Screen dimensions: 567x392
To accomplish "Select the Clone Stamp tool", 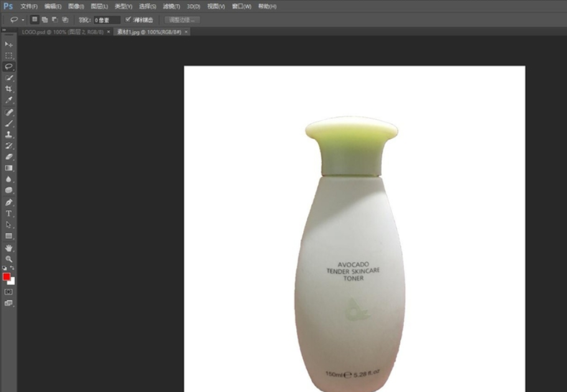I will tap(9, 134).
